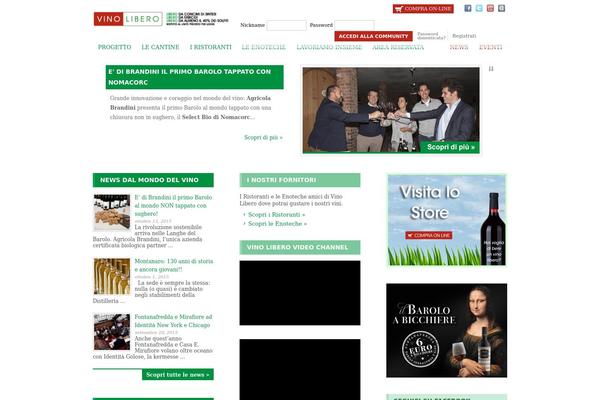Play the first Vino Libero video
This screenshot has height=400, width=600.
coord(300,293)
